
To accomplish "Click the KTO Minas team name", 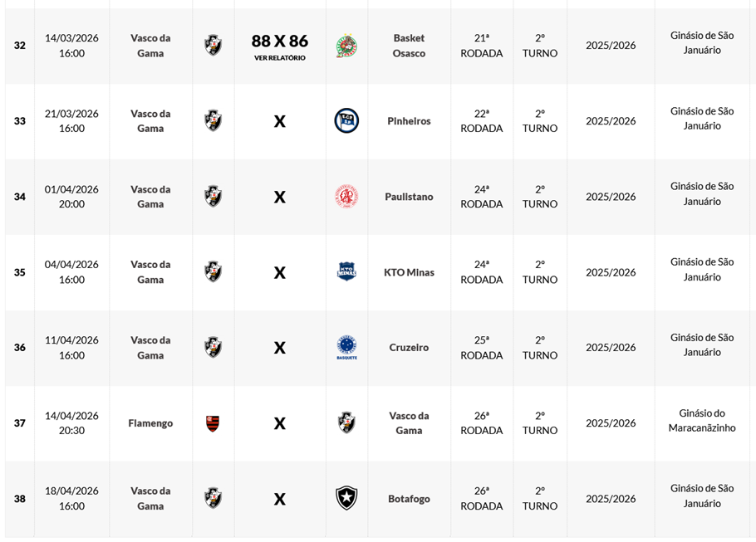I will pyautogui.click(x=409, y=272).
